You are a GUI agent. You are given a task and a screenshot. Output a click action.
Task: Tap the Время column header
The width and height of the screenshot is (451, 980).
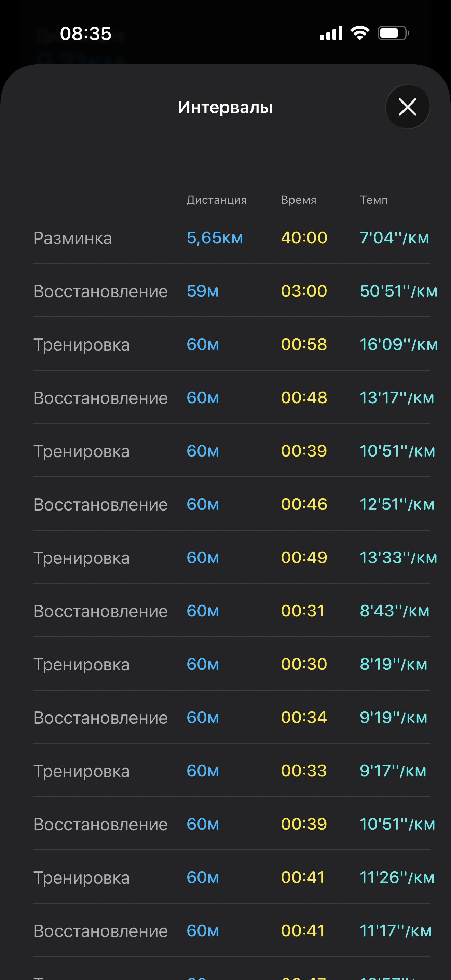click(299, 200)
